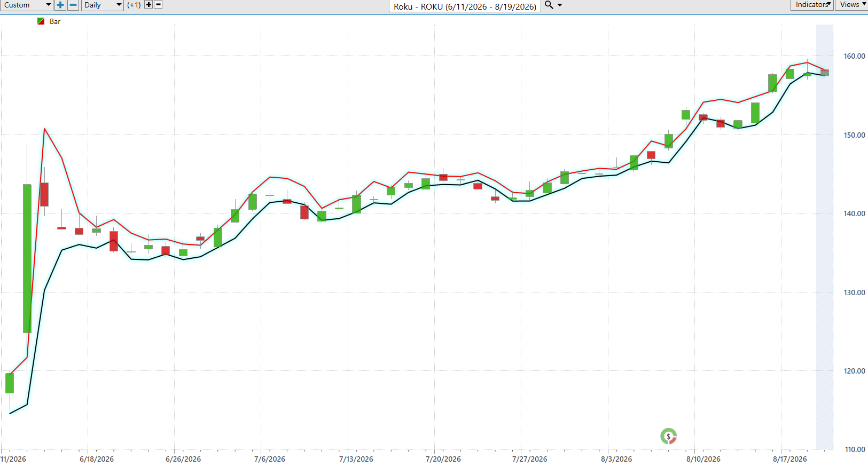Screen dimensions: 868x467
Task: Click the 6/26/2026 date axis label
Action: [x=183, y=459]
